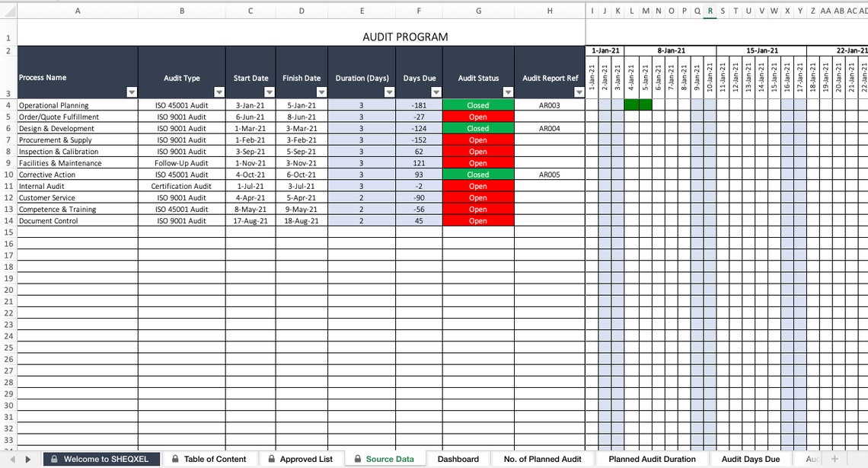Click the green Closed cell for Corrective Action
Screen dimensions: 868x468
(x=478, y=175)
